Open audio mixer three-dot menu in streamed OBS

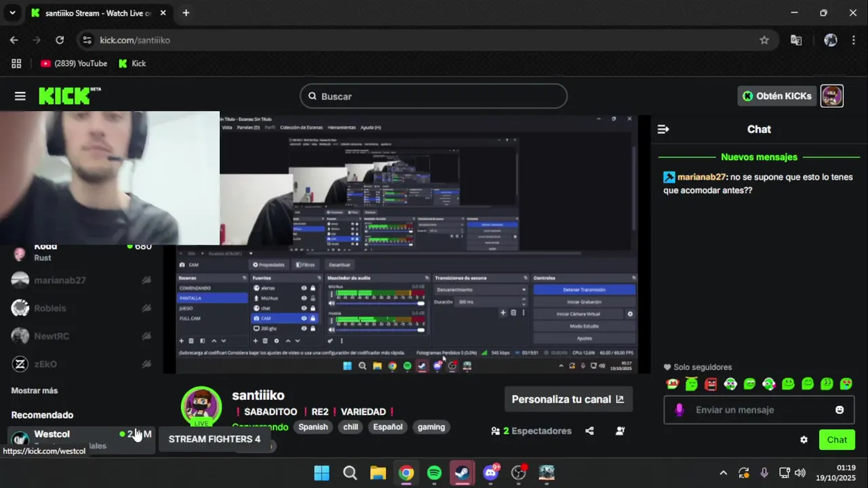(341, 341)
